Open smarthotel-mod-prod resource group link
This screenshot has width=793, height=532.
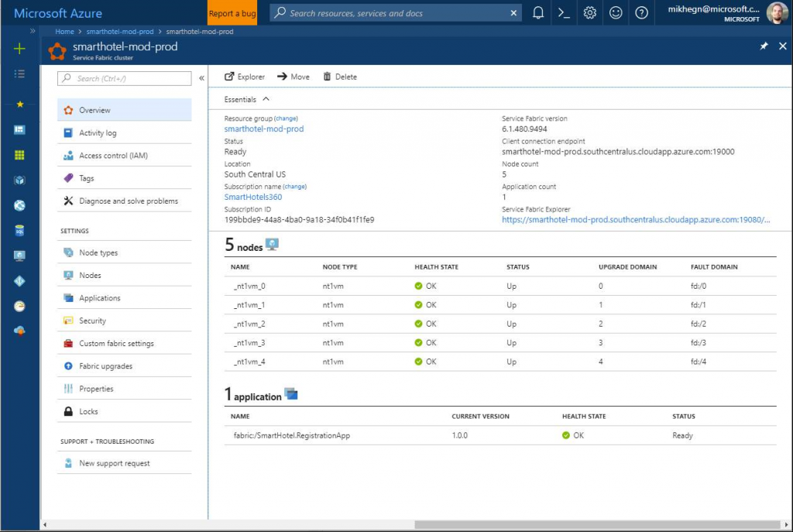point(264,129)
